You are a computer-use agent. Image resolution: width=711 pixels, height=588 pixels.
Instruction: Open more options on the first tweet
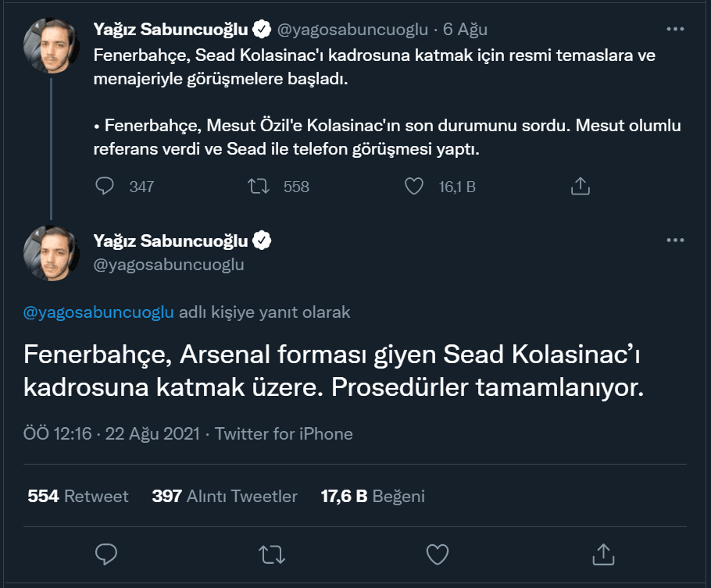click(x=675, y=29)
